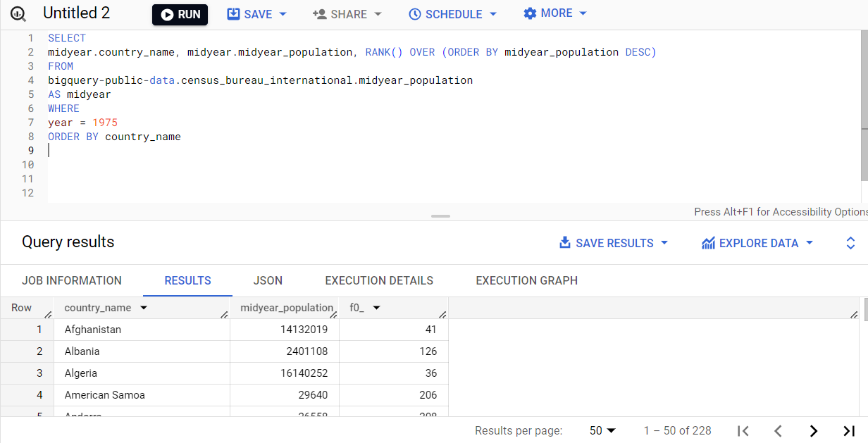Select the Algeria cell
The image size is (868, 443).
tap(142, 373)
